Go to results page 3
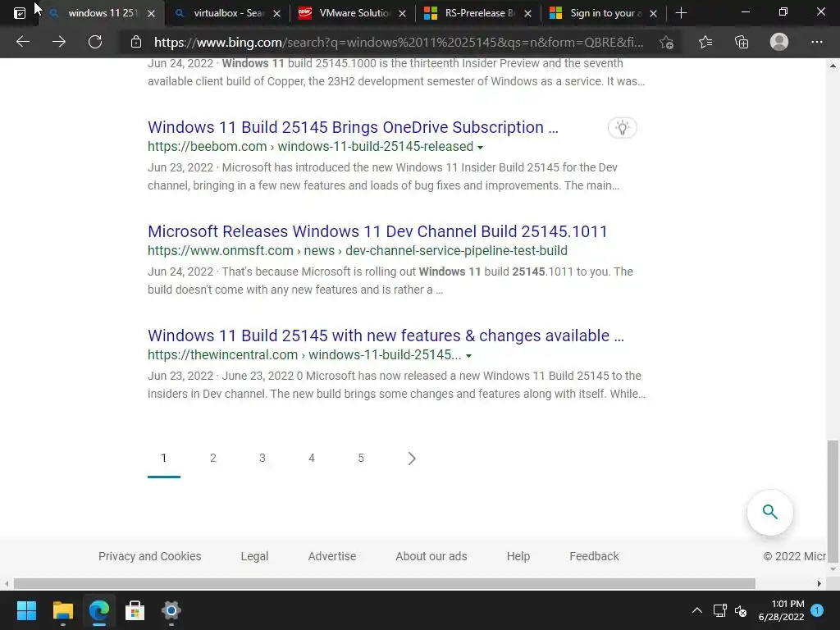Screen dimensions: 840x630 tap(262, 458)
